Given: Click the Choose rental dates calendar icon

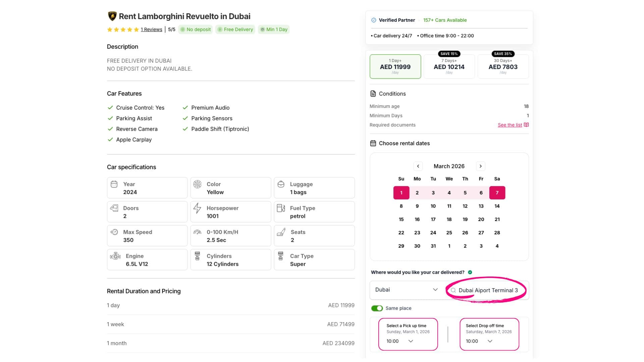Looking at the screenshot, I should click(373, 143).
